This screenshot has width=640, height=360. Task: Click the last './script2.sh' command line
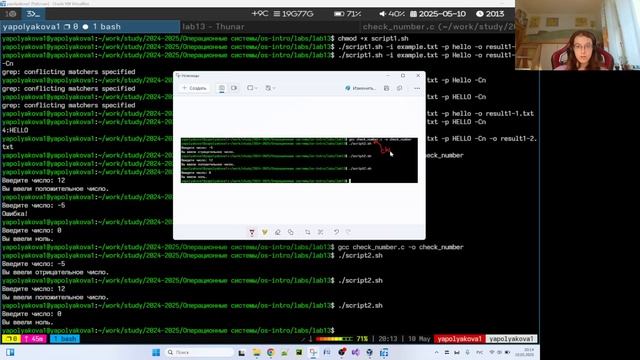pos(360,306)
